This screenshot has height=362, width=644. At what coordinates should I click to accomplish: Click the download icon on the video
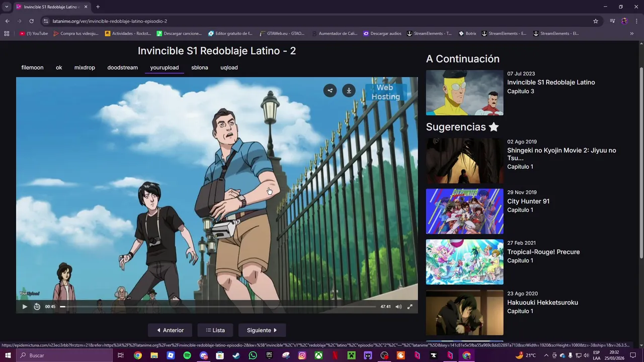pos(349,90)
